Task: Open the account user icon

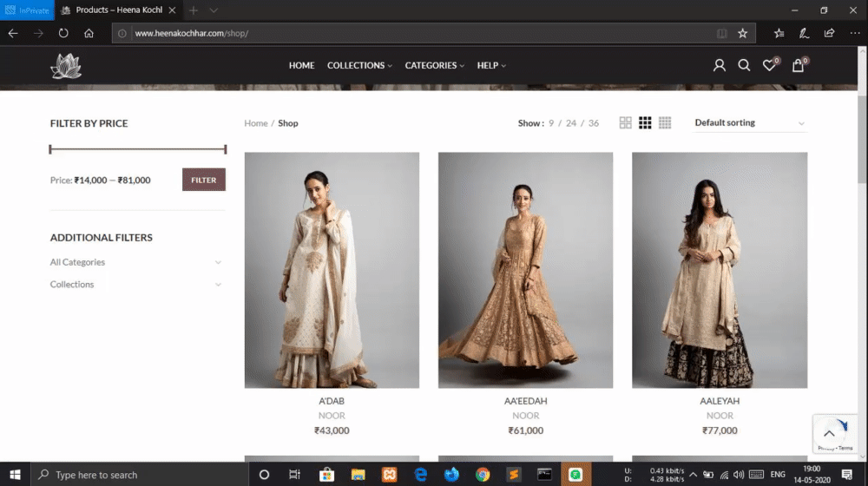Action: pyautogui.click(x=719, y=65)
